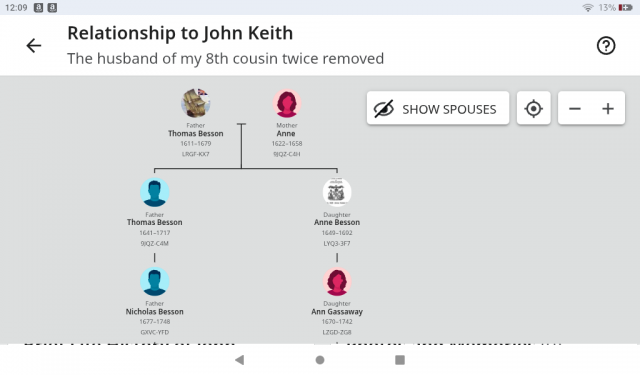Select Nicholas Besson's avatar
The height and width of the screenshot is (375, 640).
click(x=155, y=282)
